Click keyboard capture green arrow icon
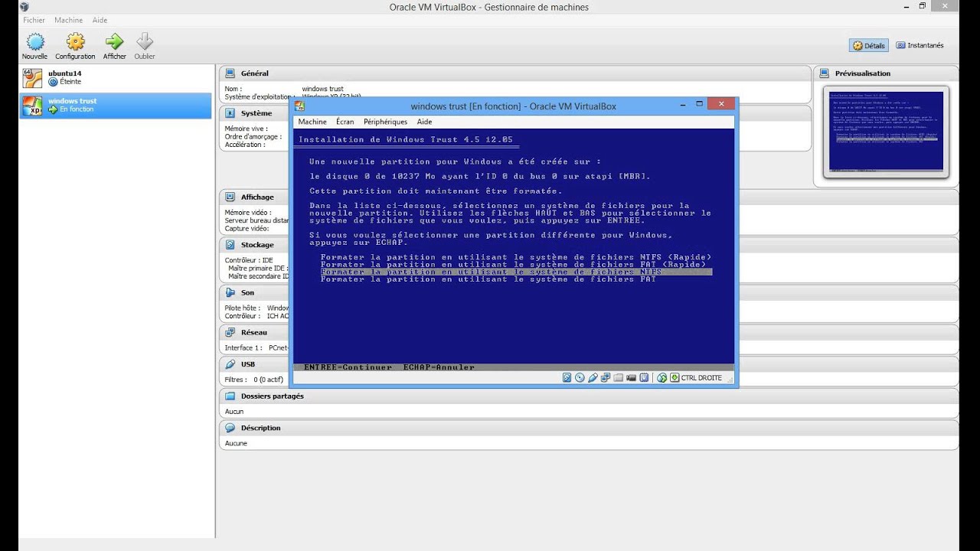The height and width of the screenshot is (551, 980). click(675, 378)
